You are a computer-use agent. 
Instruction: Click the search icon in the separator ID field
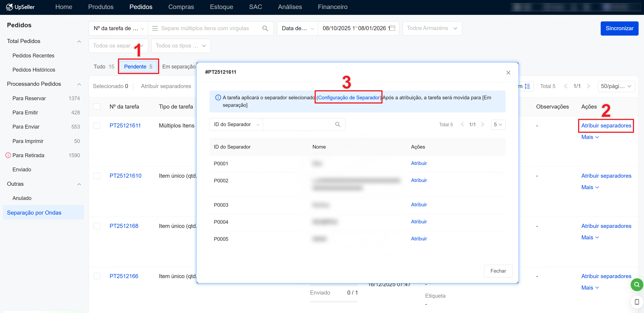[337, 125]
